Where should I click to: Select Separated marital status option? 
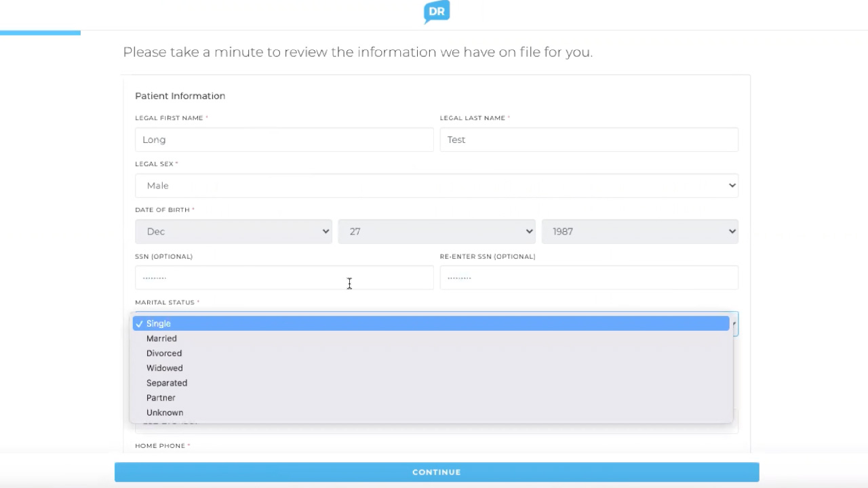pos(167,383)
